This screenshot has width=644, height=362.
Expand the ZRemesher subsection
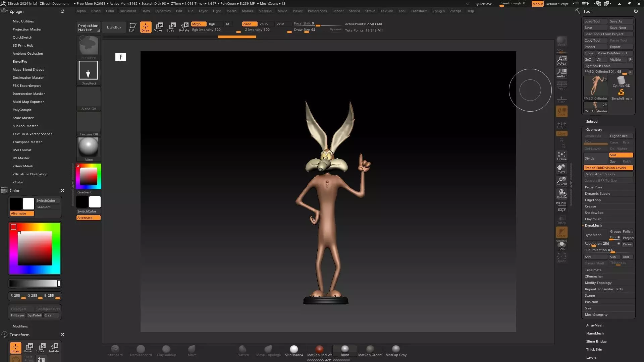click(594, 276)
